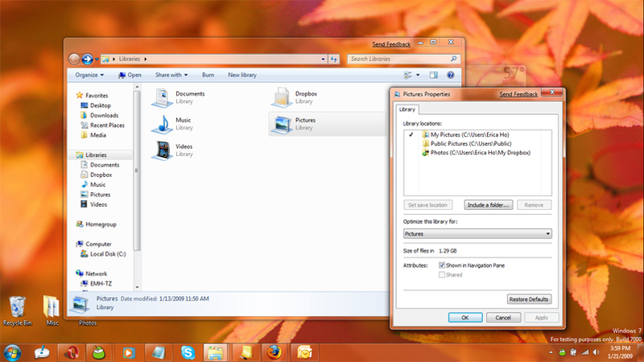
Task: Select the Documents library icon in main pane
Action: click(x=162, y=97)
